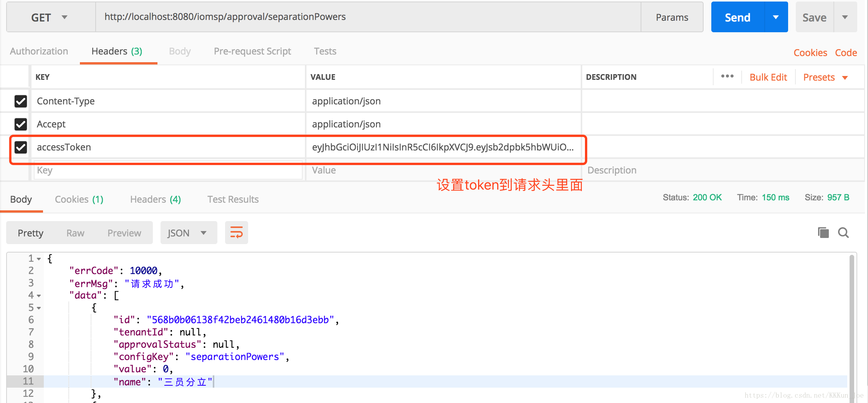Copy response body to clipboard icon

click(823, 233)
